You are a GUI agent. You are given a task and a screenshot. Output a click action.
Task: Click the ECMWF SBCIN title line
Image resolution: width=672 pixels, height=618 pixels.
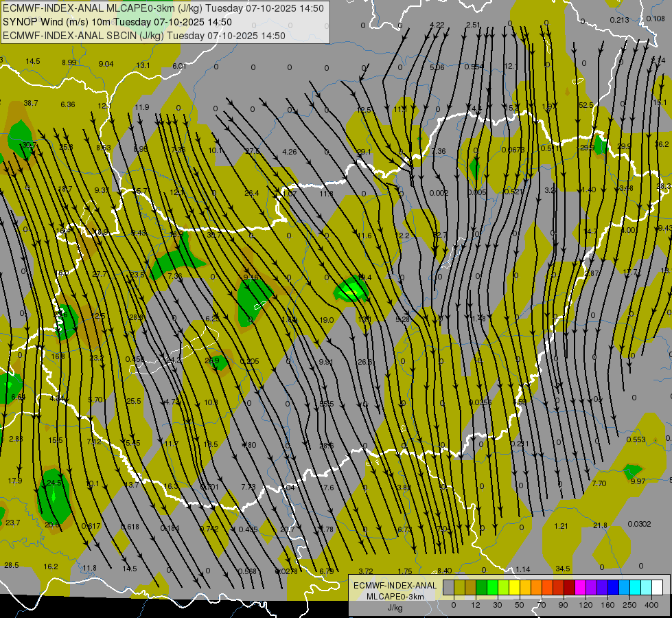pos(144,36)
